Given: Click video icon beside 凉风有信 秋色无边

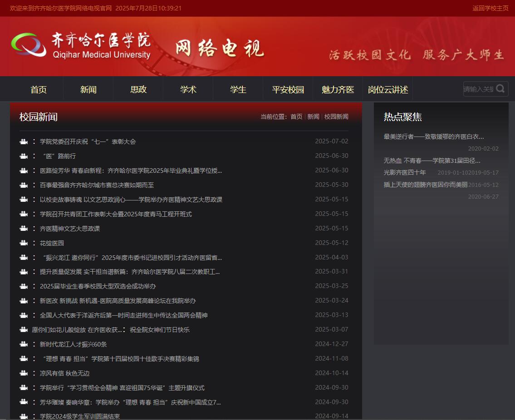Looking at the screenshot, I should tap(24, 373).
